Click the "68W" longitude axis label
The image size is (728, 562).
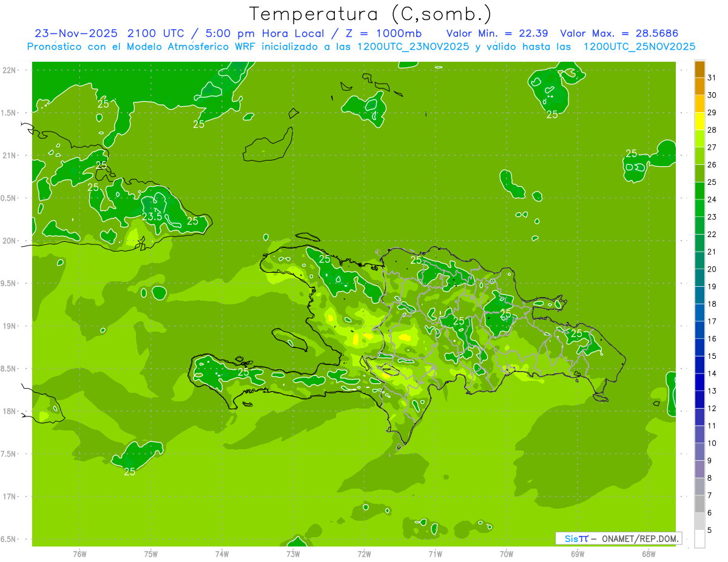[648, 554]
